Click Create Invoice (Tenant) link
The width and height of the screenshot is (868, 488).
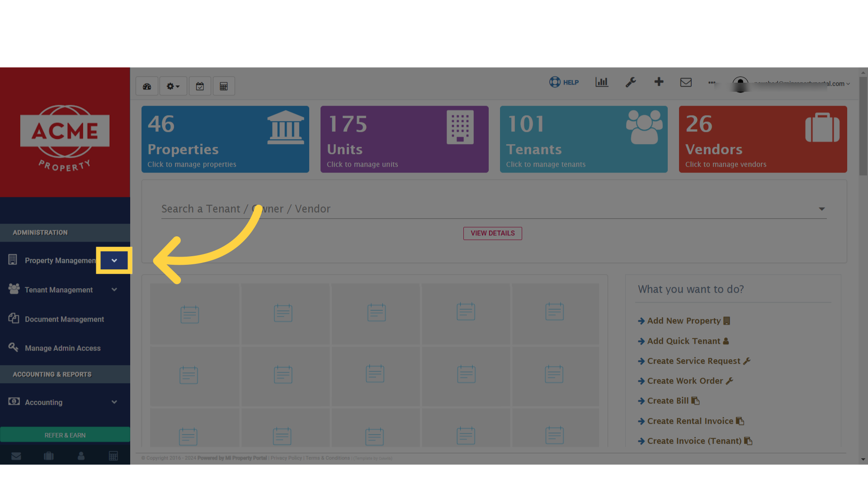pos(695,441)
